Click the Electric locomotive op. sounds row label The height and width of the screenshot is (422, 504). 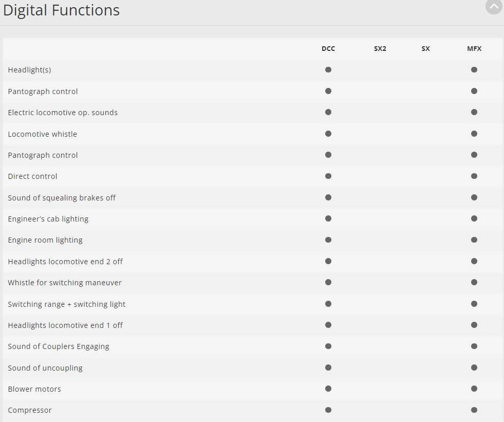pyautogui.click(x=63, y=113)
